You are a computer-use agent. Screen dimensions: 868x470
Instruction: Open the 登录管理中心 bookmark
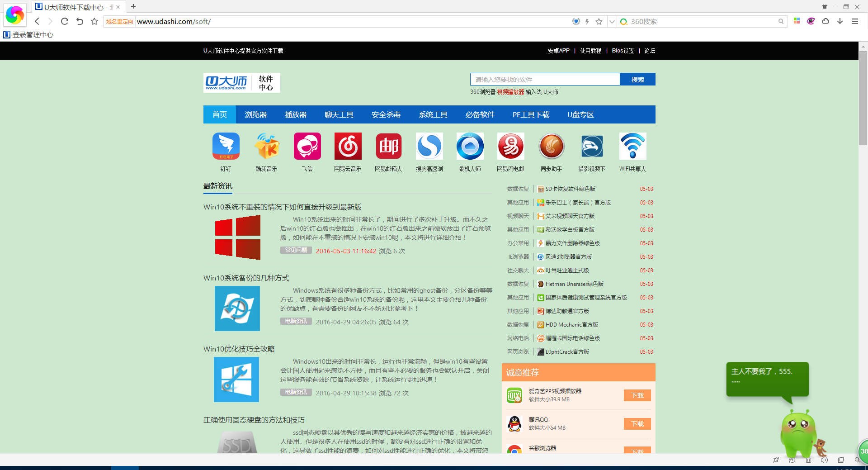[x=28, y=34]
